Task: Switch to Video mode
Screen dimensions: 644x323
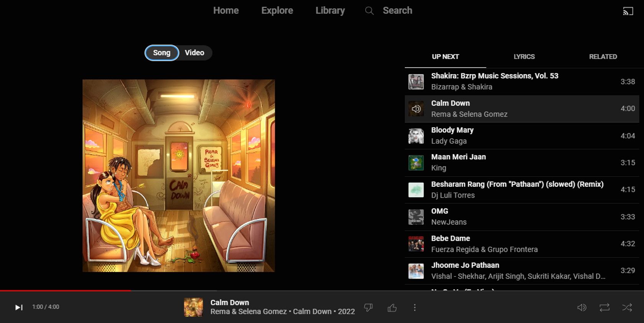Action: coord(195,53)
